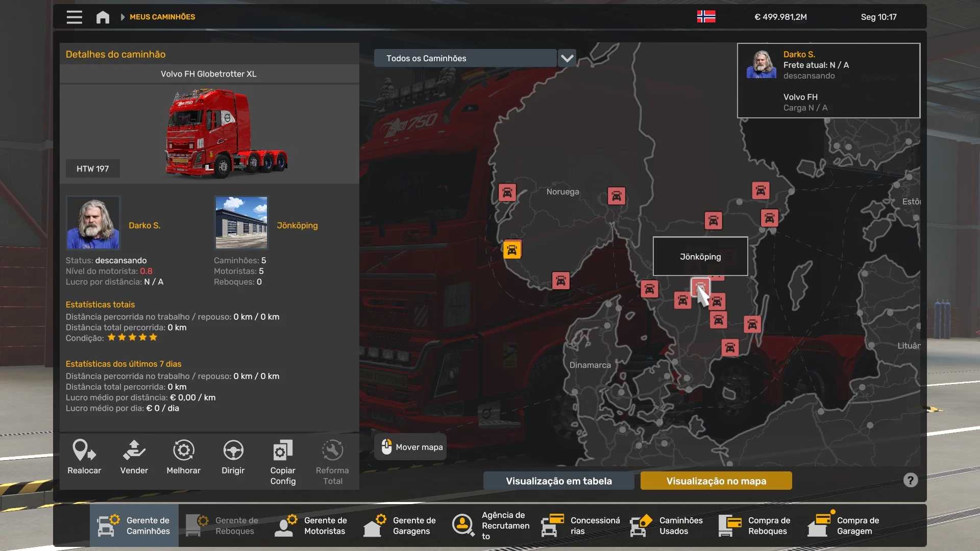The image size is (980, 551).
Task: Open the Norwegian flag language icon
Action: 706,17
